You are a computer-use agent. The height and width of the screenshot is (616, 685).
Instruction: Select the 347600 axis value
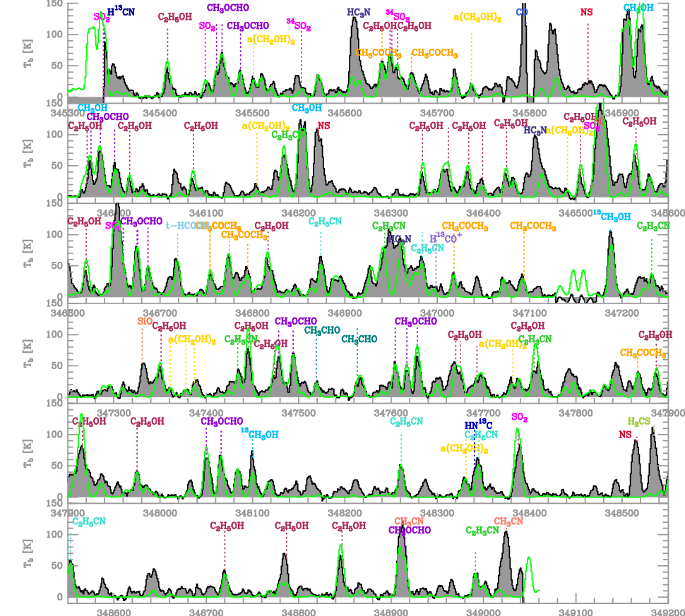click(x=391, y=413)
